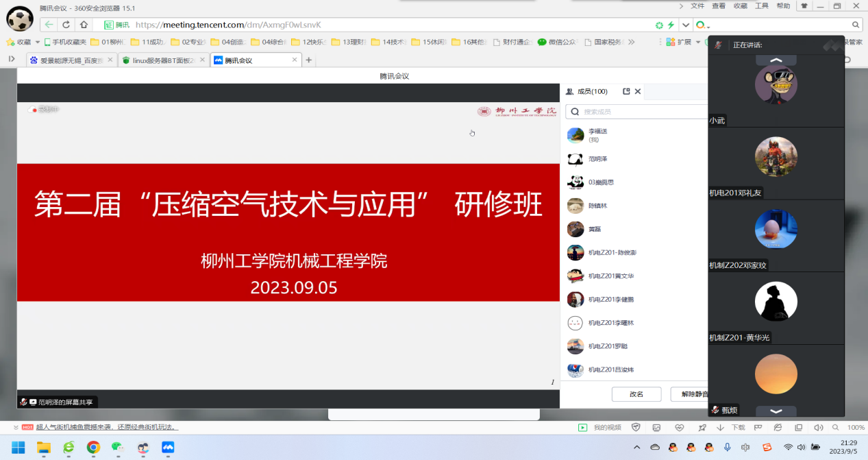868x460 pixels.
Task: Click the 解除静音 unmute button
Action: [x=689, y=394]
